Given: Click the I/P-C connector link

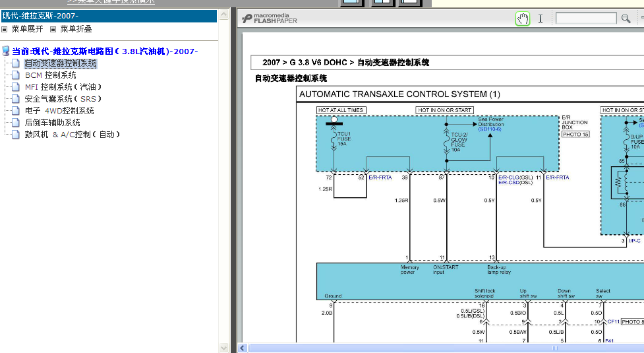Looking at the screenshot, I should tap(635, 241).
